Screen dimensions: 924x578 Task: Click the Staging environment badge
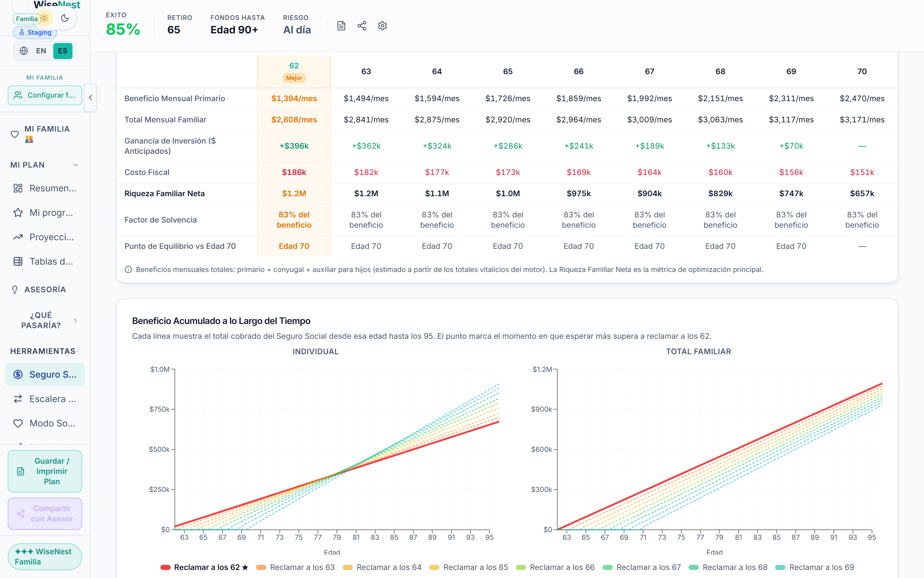(x=35, y=32)
